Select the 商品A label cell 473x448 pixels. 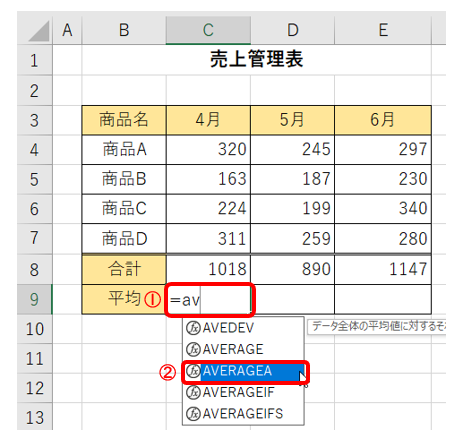pos(124,150)
